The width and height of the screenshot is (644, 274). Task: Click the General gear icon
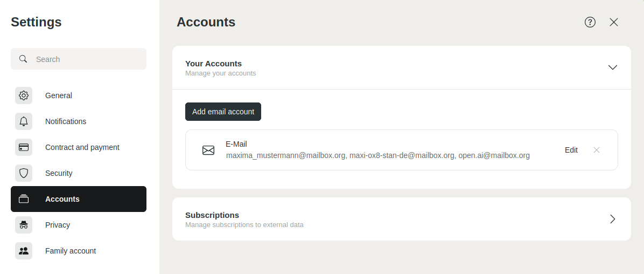24,95
